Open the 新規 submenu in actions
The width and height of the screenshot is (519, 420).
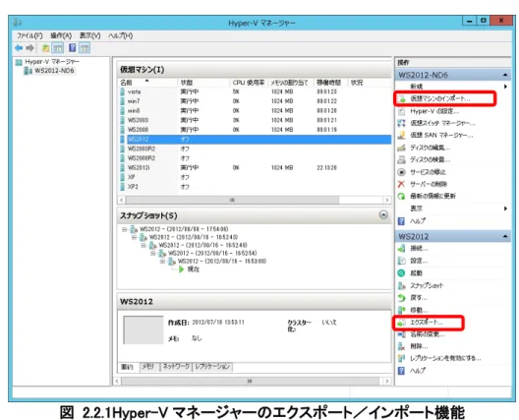(x=452, y=87)
